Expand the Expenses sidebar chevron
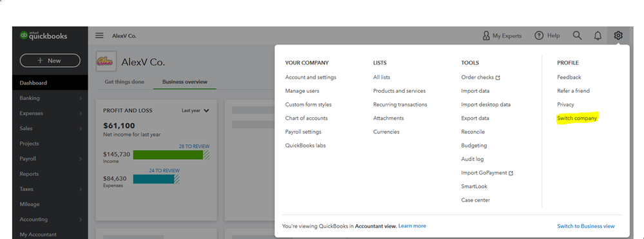This screenshot has width=644, height=239. pos(81,113)
